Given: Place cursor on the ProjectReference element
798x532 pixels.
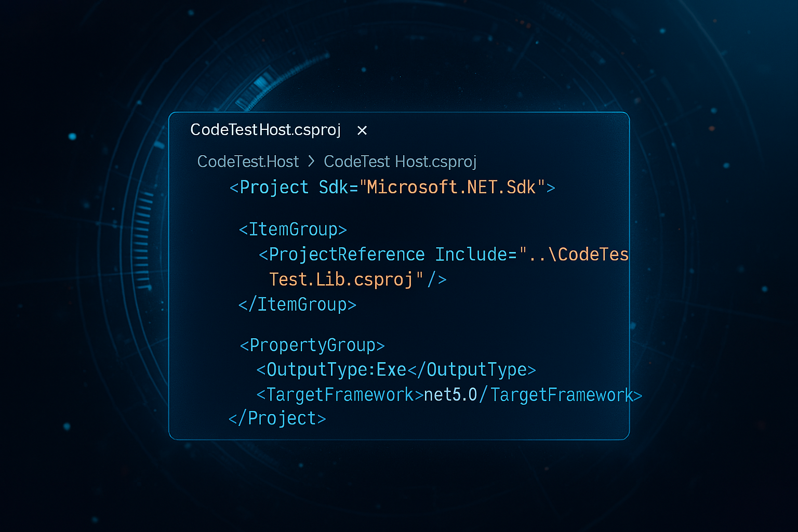Looking at the screenshot, I should [x=346, y=254].
